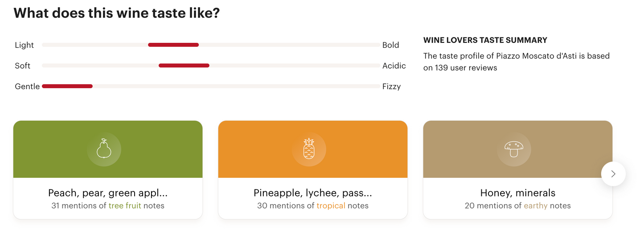Viewport: 644px width, 230px height.
Task: Click the tan earthy card header
Action: (518, 149)
